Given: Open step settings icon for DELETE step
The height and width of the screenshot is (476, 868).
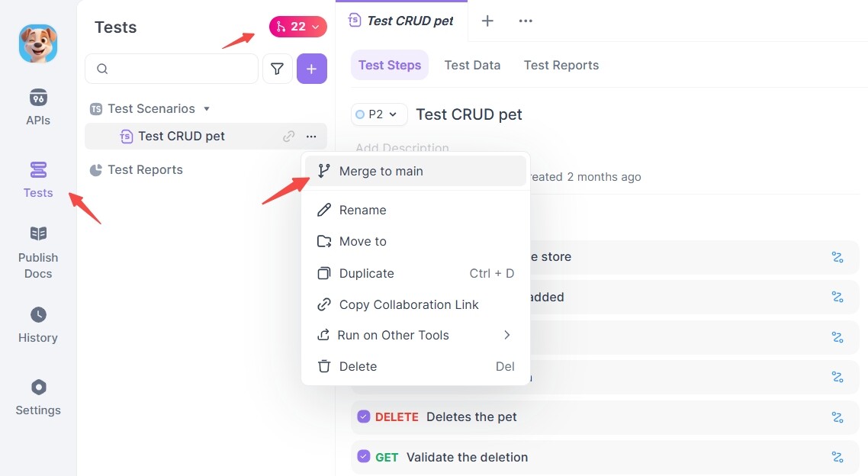Looking at the screenshot, I should pyautogui.click(x=837, y=417).
